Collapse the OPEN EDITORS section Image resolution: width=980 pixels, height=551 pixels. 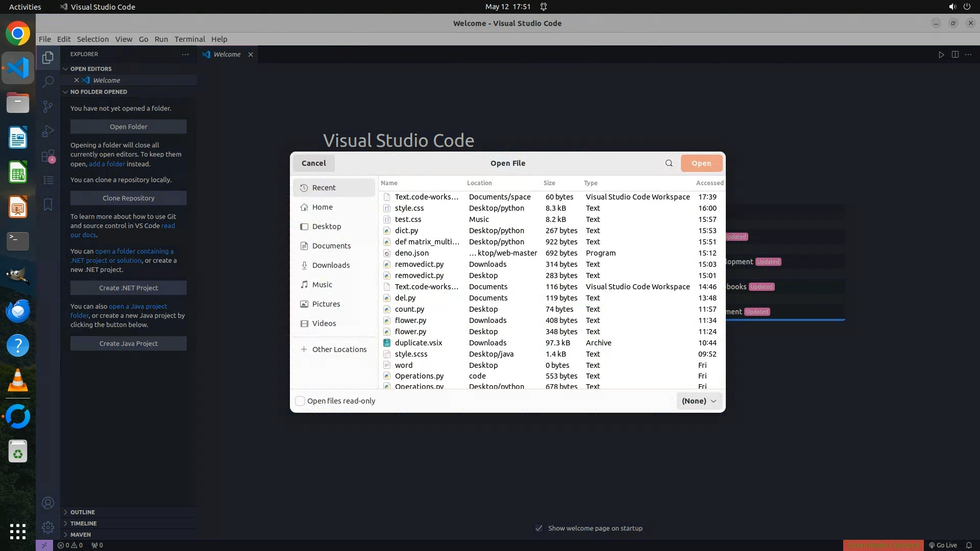point(90,69)
